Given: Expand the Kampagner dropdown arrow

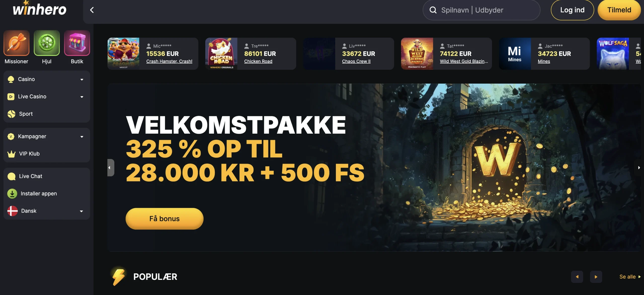Looking at the screenshot, I should coord(82,137).
